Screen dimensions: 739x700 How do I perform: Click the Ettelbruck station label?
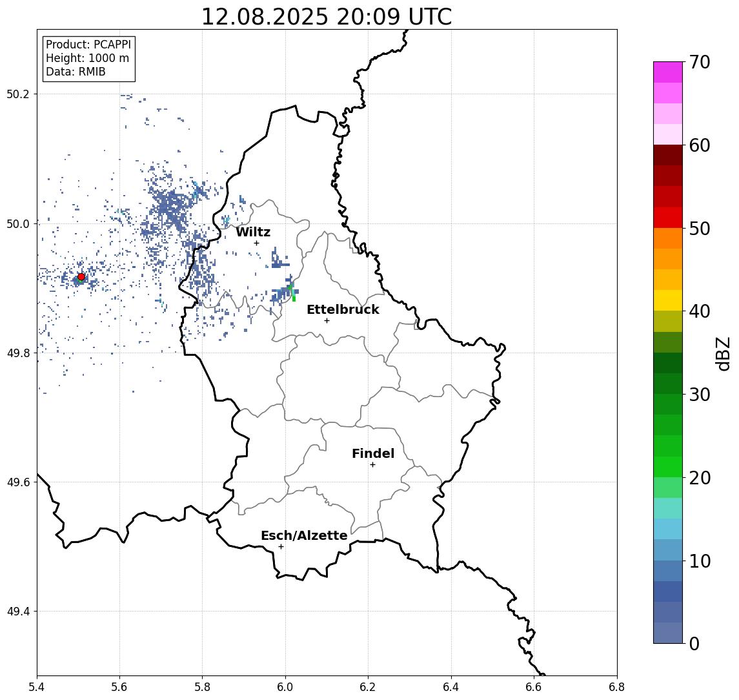pos(343,309)
